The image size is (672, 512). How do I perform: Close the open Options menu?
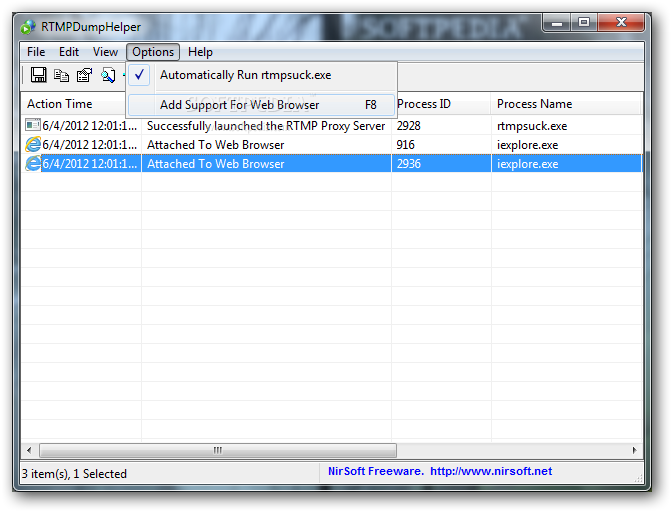tap(153, 52)
